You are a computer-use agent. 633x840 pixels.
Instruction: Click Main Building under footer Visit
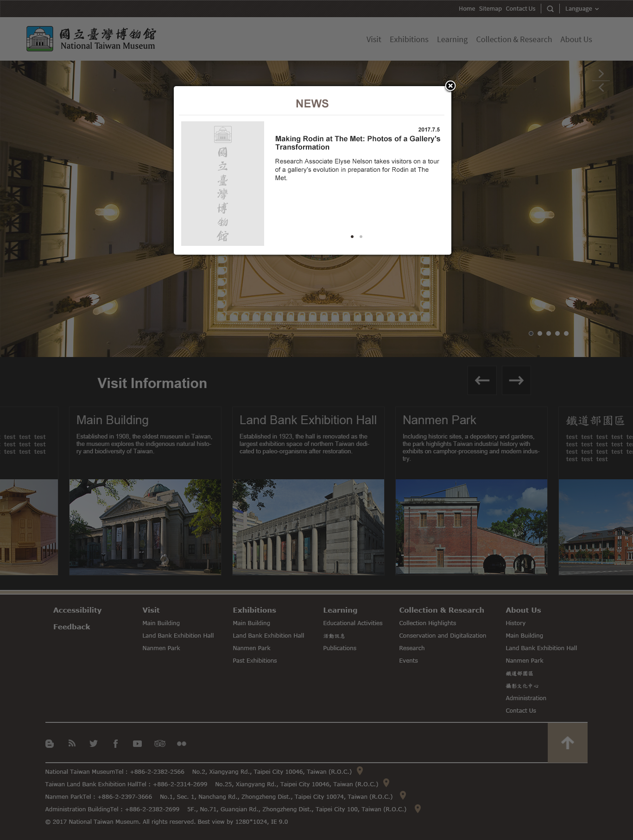point(161,623)
